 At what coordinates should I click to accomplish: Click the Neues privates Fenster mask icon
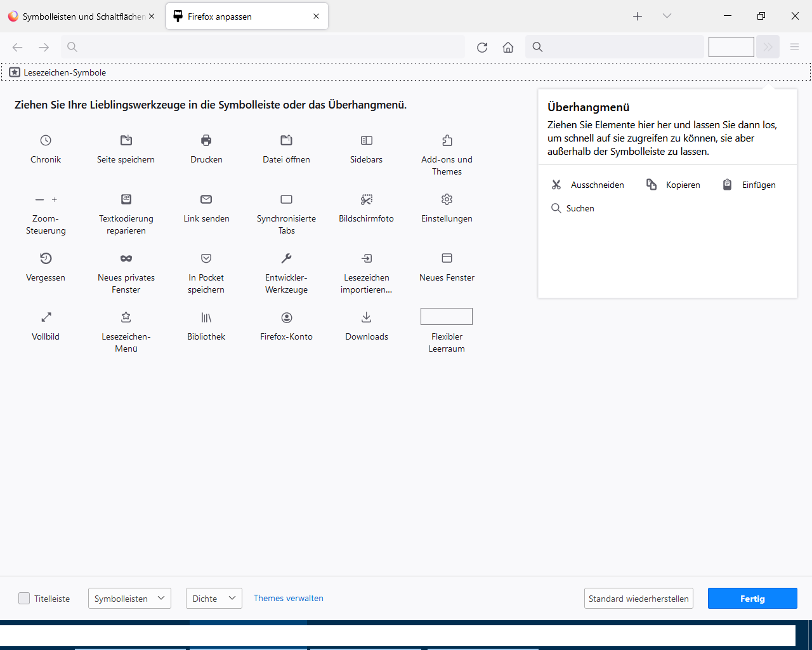tap(126, 258)
